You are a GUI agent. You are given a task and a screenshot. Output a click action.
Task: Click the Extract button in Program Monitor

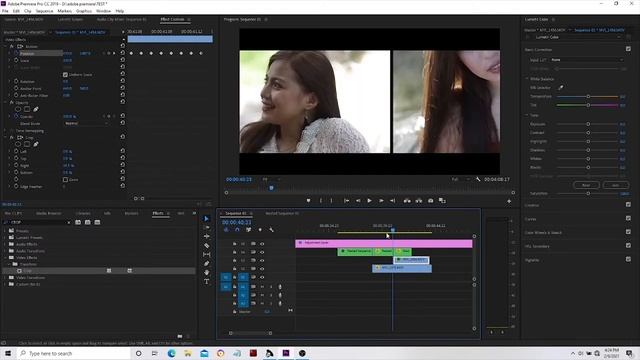[419, 200]
